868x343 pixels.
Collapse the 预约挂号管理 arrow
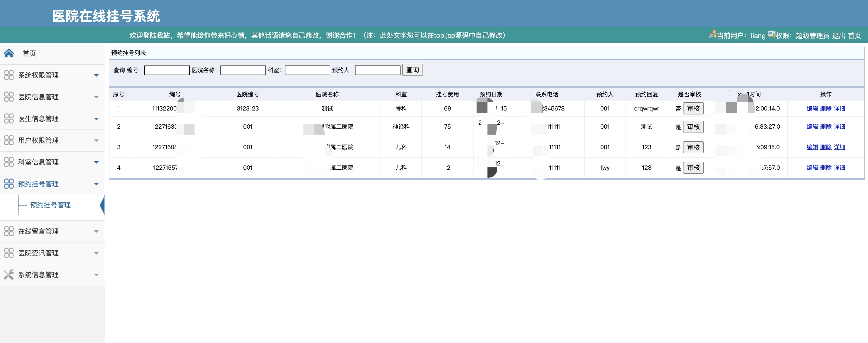click(96, 184)
